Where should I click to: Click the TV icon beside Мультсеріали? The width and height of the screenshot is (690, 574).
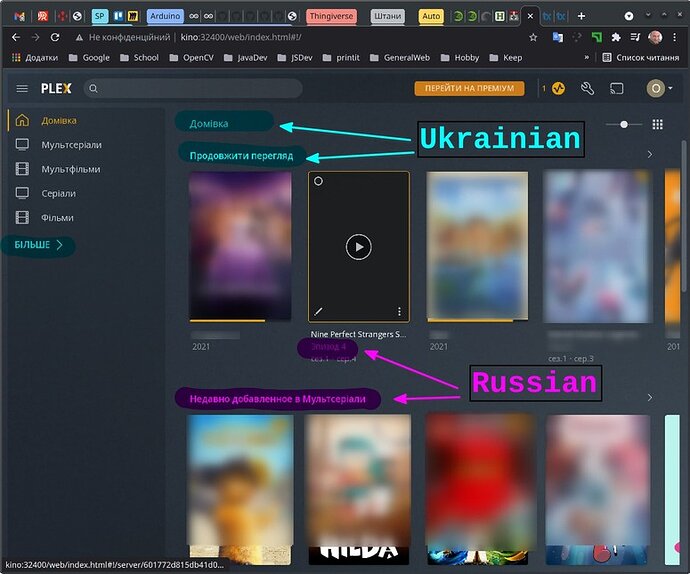pos(22,144)
